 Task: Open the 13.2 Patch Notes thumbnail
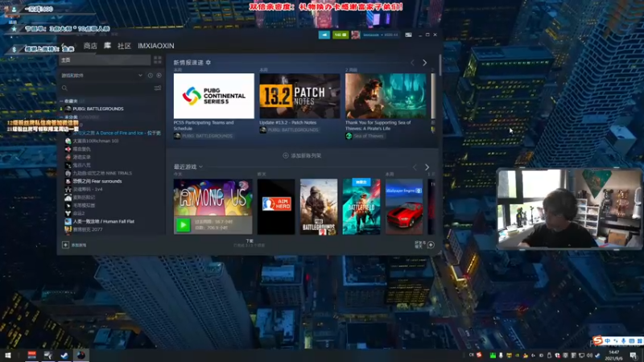click(x=299, y=96)
